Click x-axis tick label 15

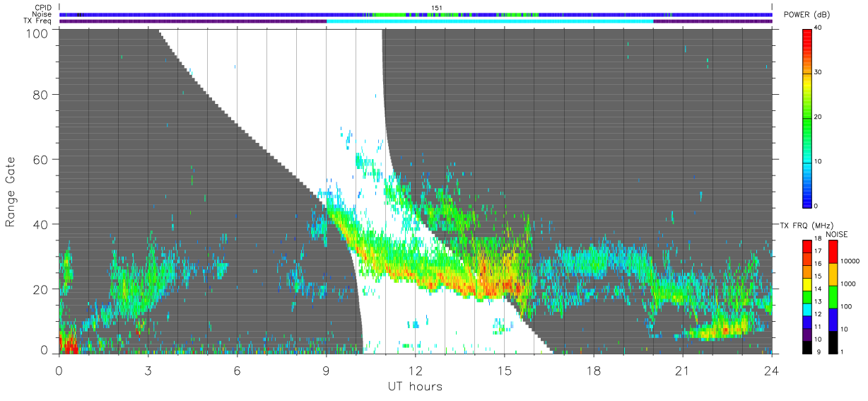tap(504, 370)
